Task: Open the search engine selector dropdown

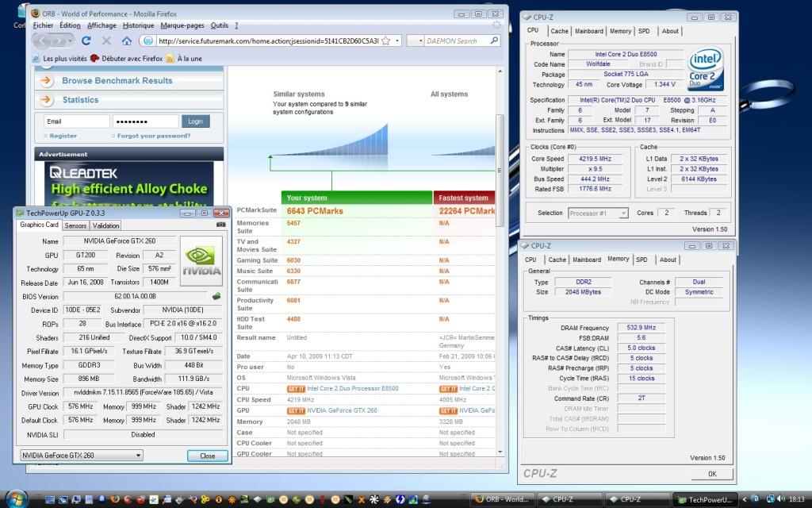Action: [420, 40]
